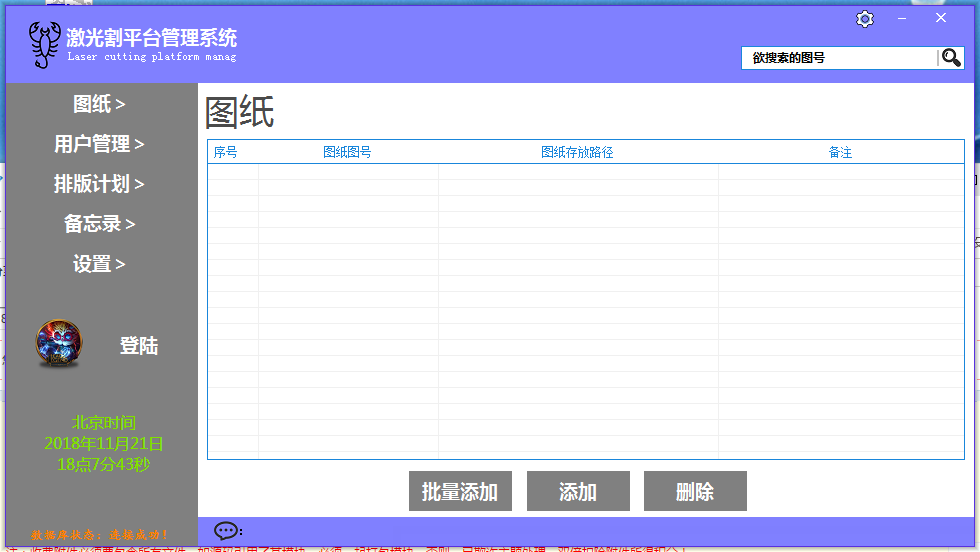
Task: Click the magnifying glass search icon
Action: [x=951, y=58]
